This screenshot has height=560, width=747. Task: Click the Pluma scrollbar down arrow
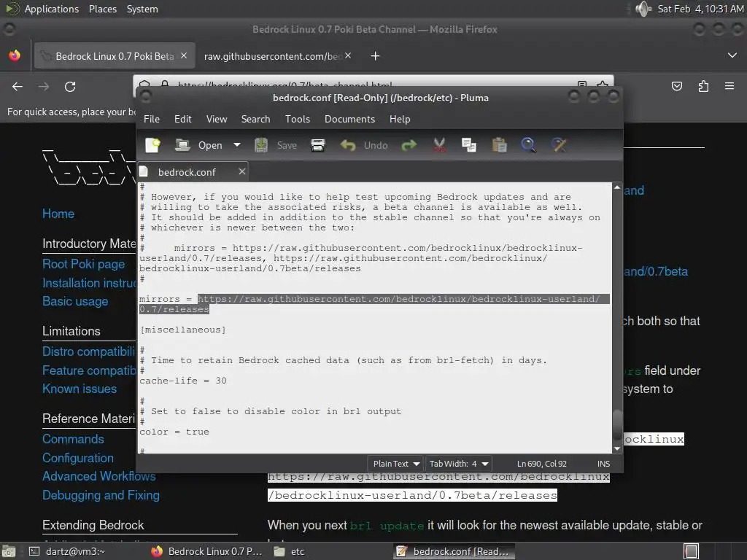(x=617, y=448)
